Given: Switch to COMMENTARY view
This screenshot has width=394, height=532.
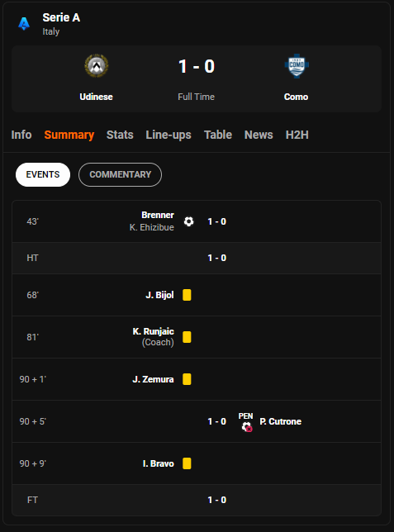Looking at the screenshot, I should coord(120,174).
